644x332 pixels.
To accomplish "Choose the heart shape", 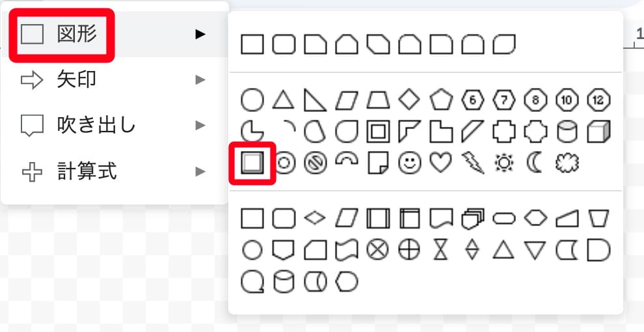I will pyautogui.click(x=441, y=163).
